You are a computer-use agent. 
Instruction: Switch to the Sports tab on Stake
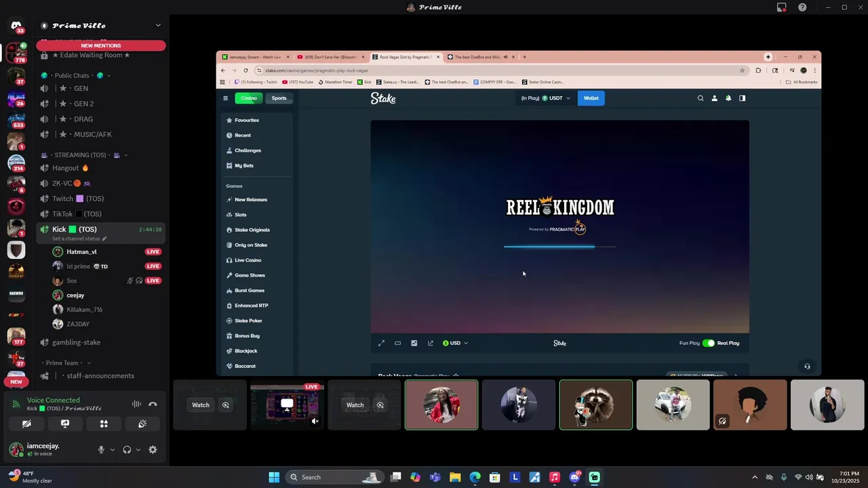tap(279, 98)
